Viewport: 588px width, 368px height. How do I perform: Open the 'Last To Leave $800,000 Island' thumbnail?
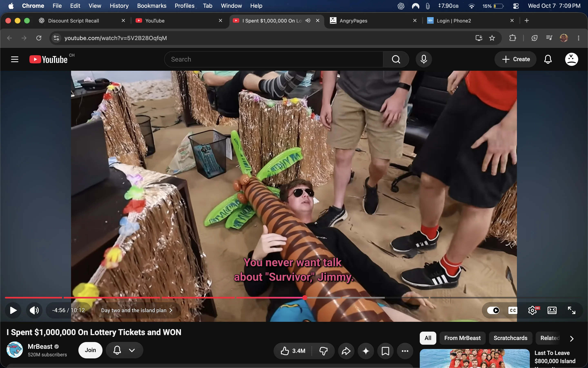click(x=474, y=359)
